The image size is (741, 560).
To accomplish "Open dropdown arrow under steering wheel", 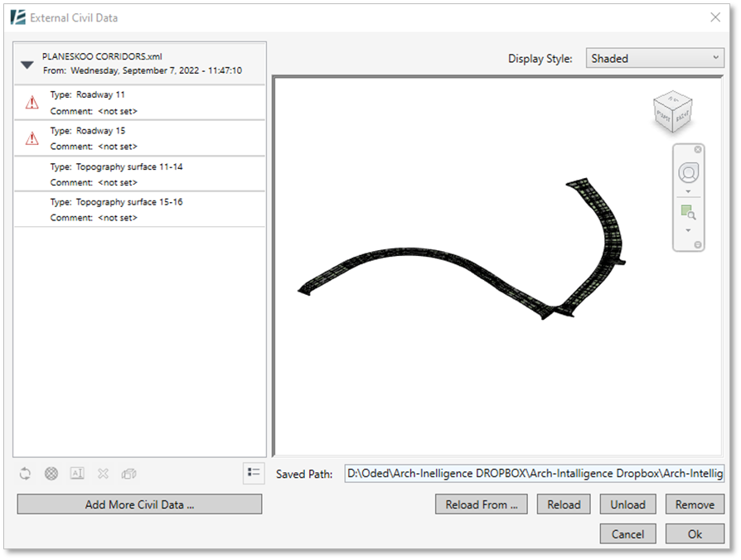I will click(x=688, y=191).
